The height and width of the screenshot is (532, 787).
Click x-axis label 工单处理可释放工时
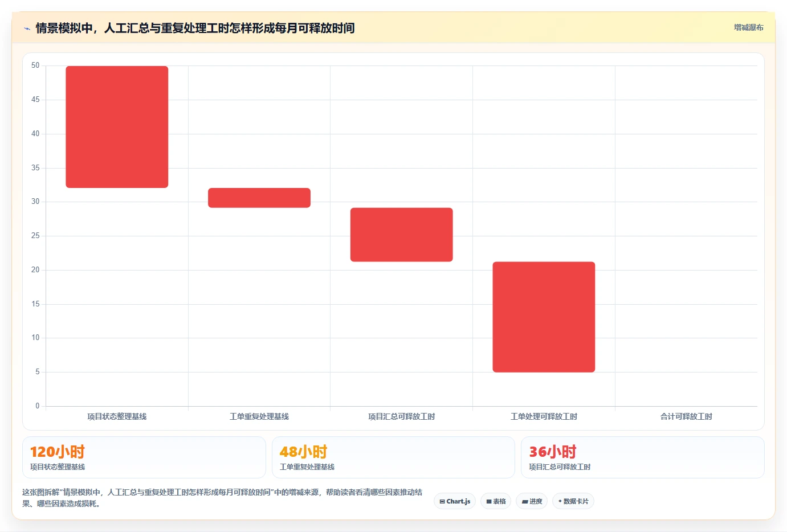[x=544, y=416]
